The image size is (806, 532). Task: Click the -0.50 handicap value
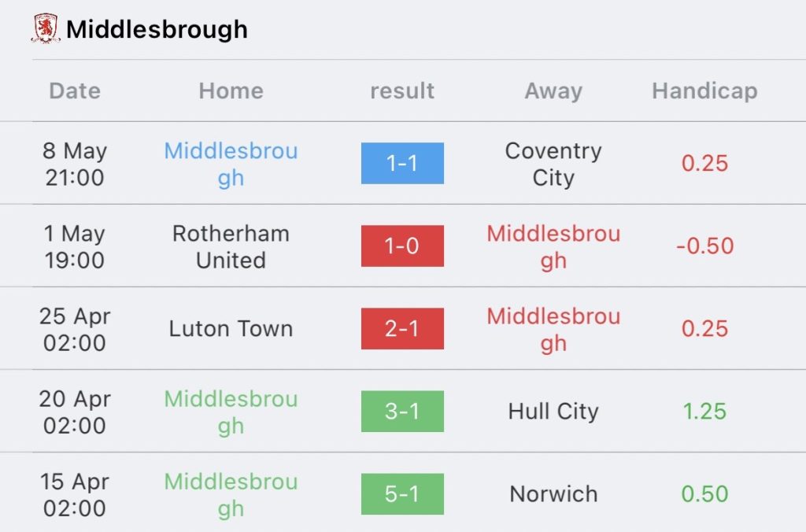tap(704, 246)
